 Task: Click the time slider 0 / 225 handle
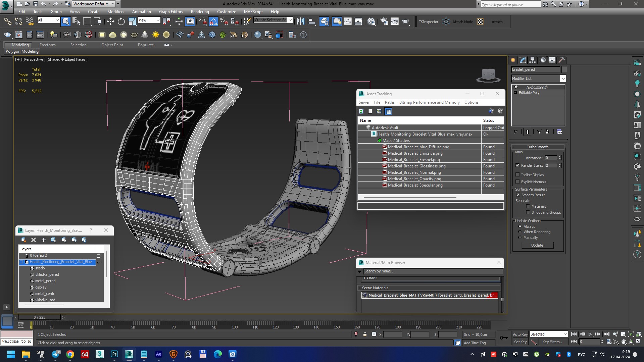coord(39,317)
